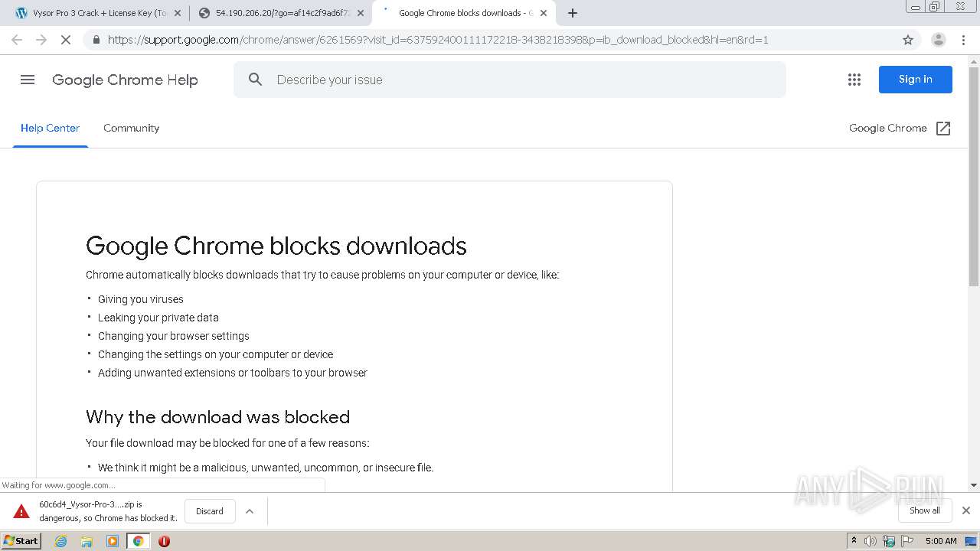
Task: Open the hamburger main menu
Action: click(x=28, y=80)
